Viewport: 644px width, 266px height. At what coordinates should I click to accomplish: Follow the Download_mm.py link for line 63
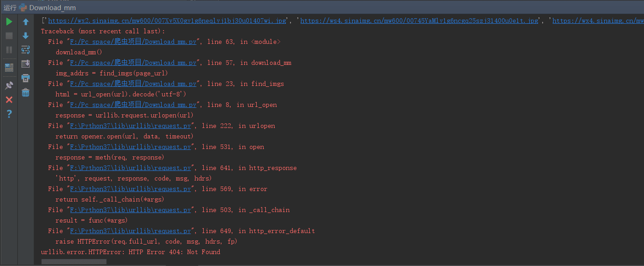click(133, 42)
